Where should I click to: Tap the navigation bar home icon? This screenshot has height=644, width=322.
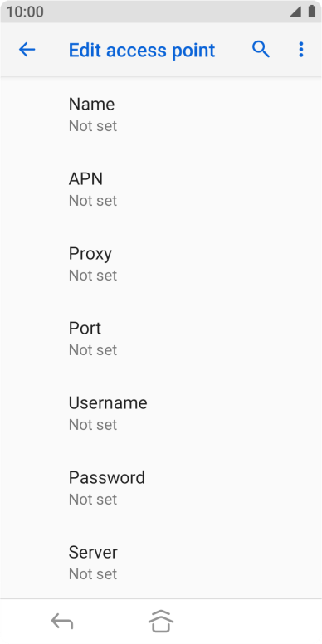(x=161, y=621)
